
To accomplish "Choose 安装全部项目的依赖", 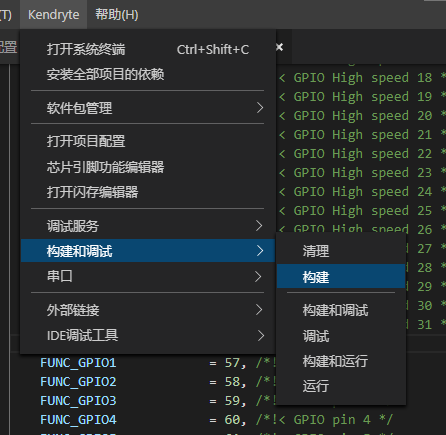I will click(148, 74).
